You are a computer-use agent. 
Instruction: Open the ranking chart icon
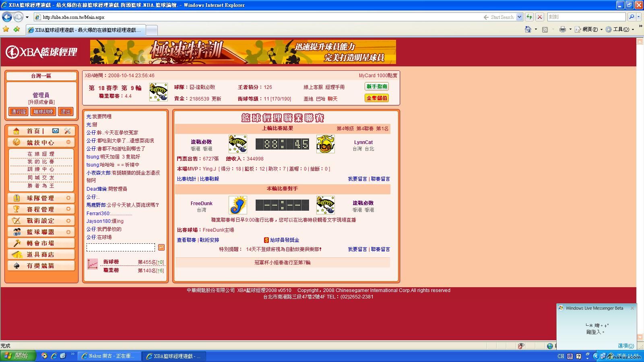tap(93, 264)
